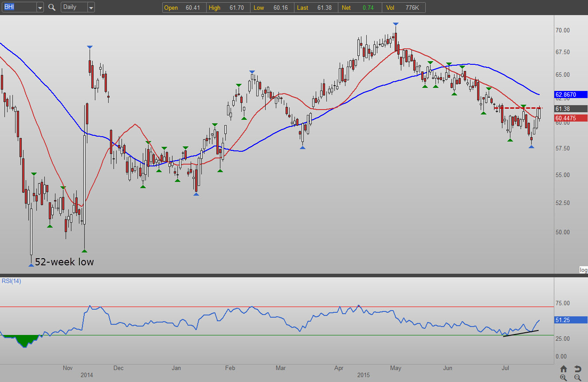Click the Last 61.38 quote field
Screen dimensions: 588x382
tap(316, 8)
